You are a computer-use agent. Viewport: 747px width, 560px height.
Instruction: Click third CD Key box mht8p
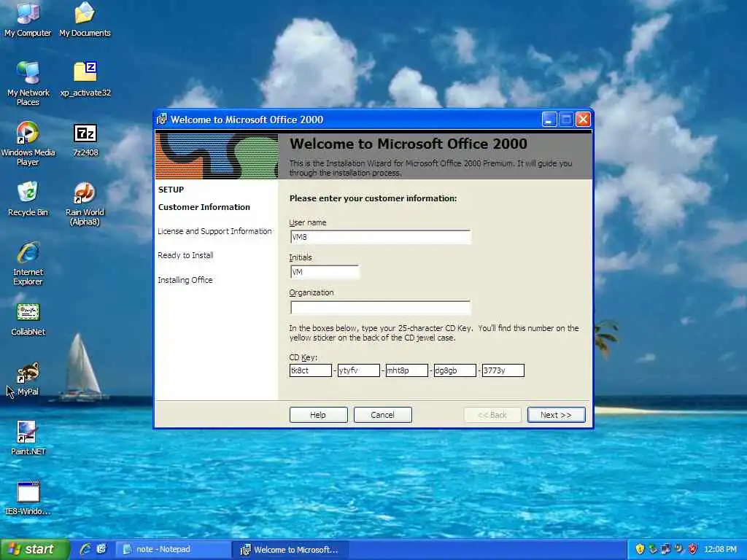[x=406, y=370]
